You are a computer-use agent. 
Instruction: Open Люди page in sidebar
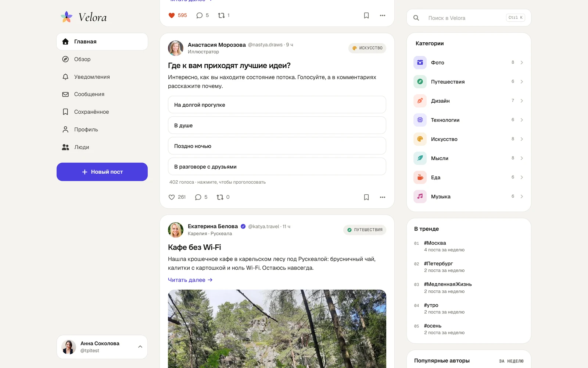(102, 147)
